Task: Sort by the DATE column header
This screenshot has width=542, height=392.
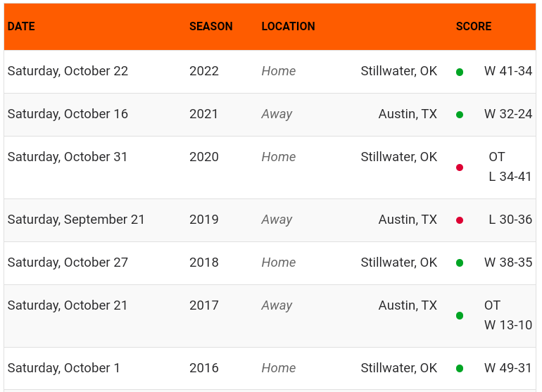Action: pyautogui.click(x=21, y=27)
